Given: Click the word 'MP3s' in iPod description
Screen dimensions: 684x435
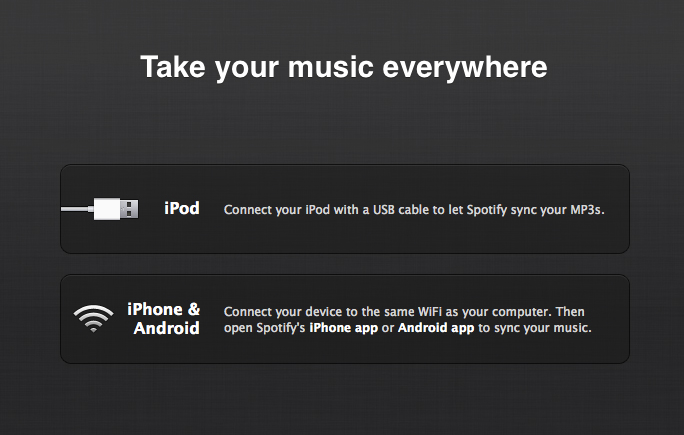Looking at the screenshot, I should (x=586, y=210).
